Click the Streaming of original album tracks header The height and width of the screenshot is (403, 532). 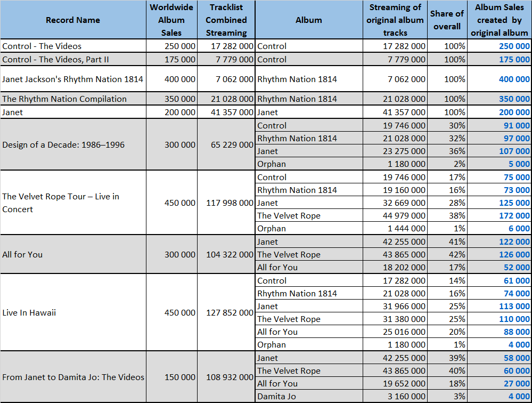point(395,20)
